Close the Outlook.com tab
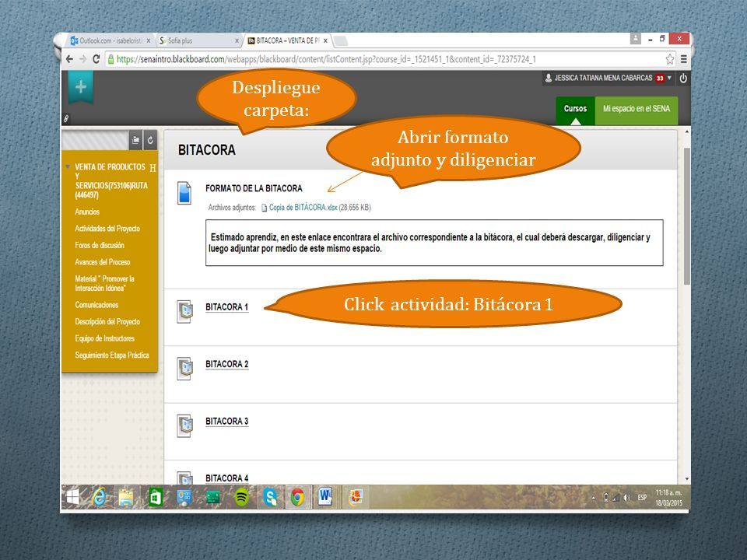747x560 pixels. (x=149, y=41)
